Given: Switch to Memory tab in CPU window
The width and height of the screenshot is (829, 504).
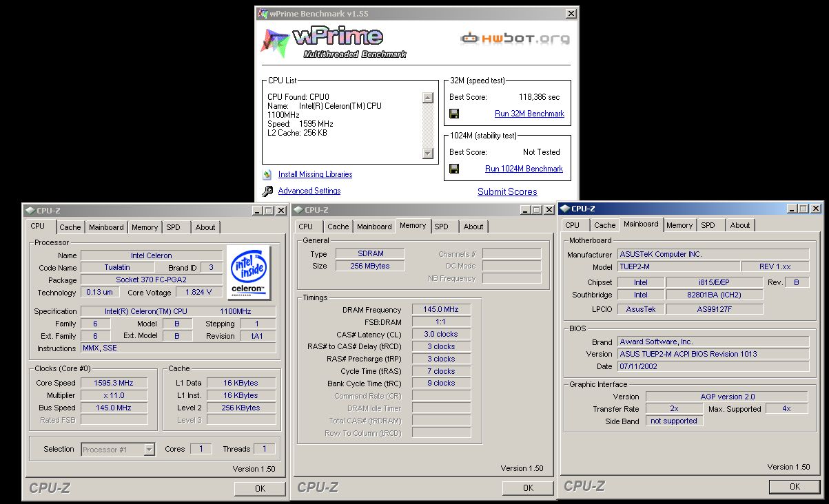Looking at the screenshot, I should tap(145, 227).
